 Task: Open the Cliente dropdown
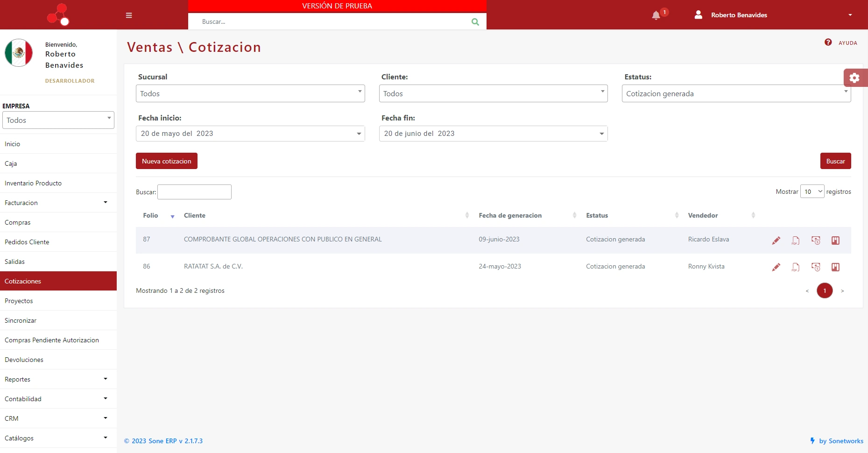point(493,93)
